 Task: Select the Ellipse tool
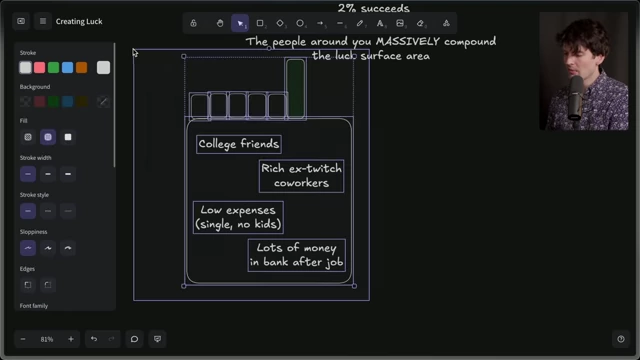(x=300, y=23)
